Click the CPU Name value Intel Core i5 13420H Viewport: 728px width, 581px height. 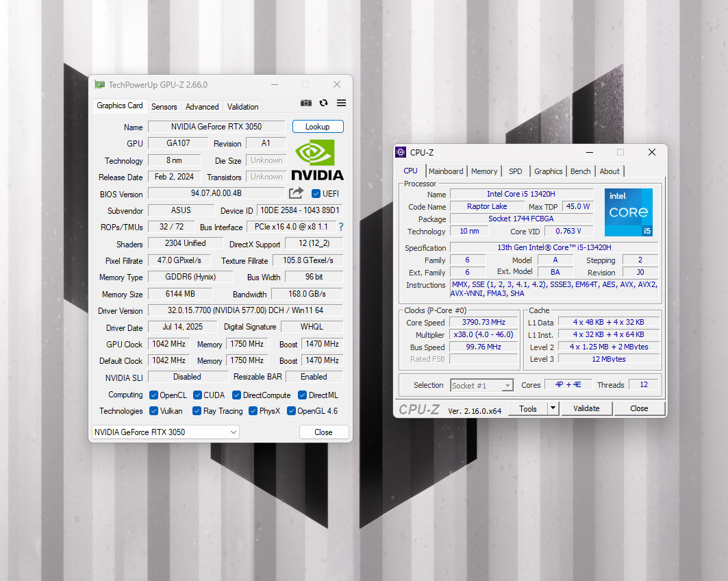521,194
